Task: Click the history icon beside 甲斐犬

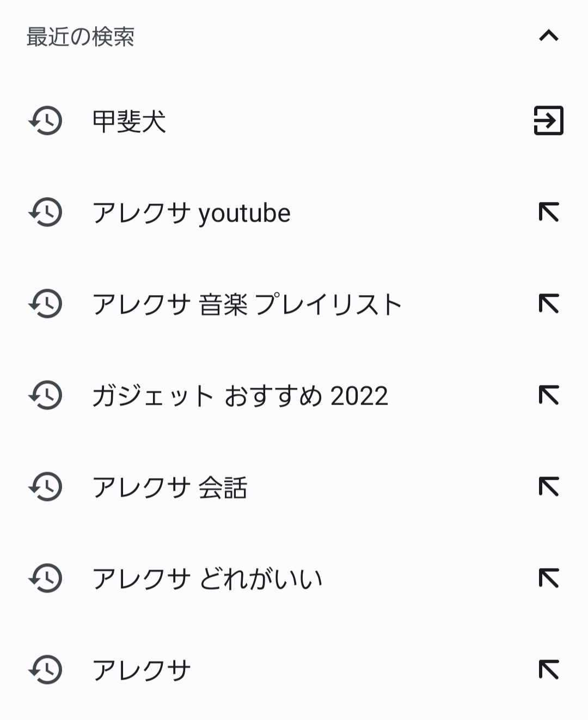Action: point(46,120)
